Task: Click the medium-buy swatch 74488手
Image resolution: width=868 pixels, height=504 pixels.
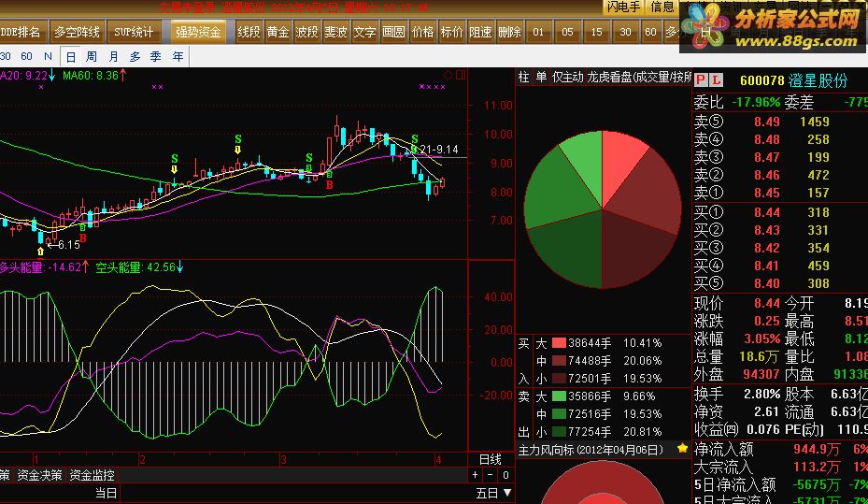Action: coord(559,361)
